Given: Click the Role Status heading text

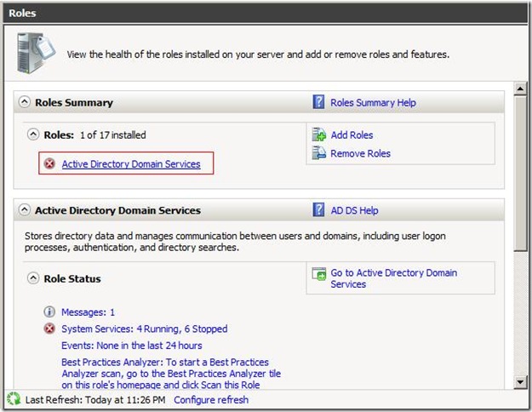Looking at the screenshot, I should (x=72, y=278).
